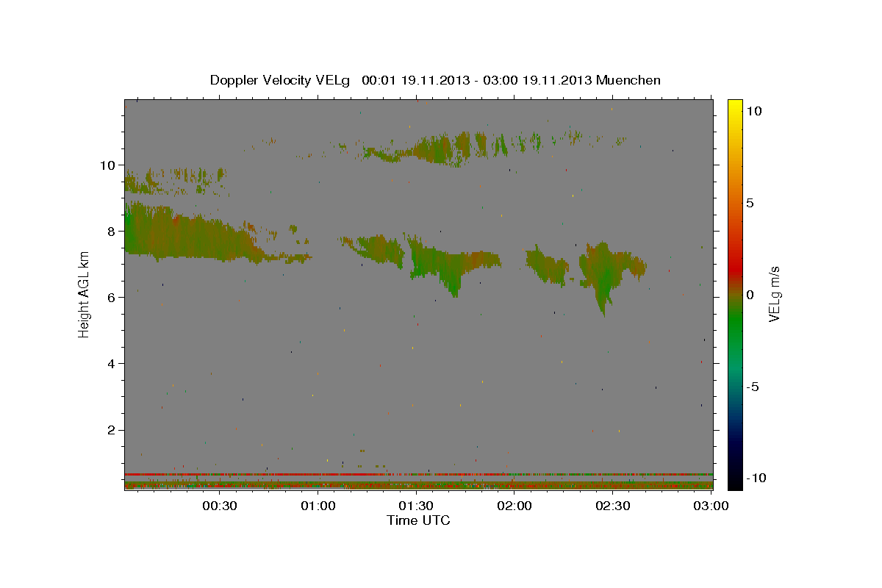This screenshot has width=882, height=588.
Task: Click the colorbar value 0
Action: coord(751,294)
